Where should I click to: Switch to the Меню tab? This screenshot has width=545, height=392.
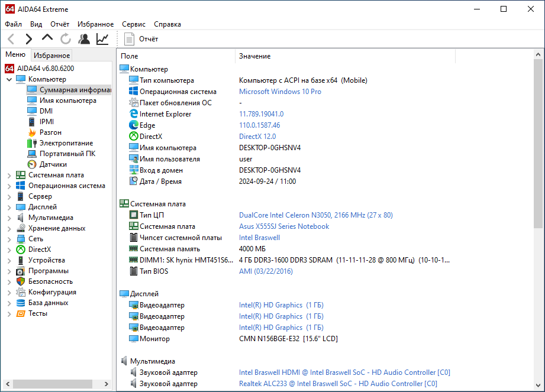[x=15, y=54]
